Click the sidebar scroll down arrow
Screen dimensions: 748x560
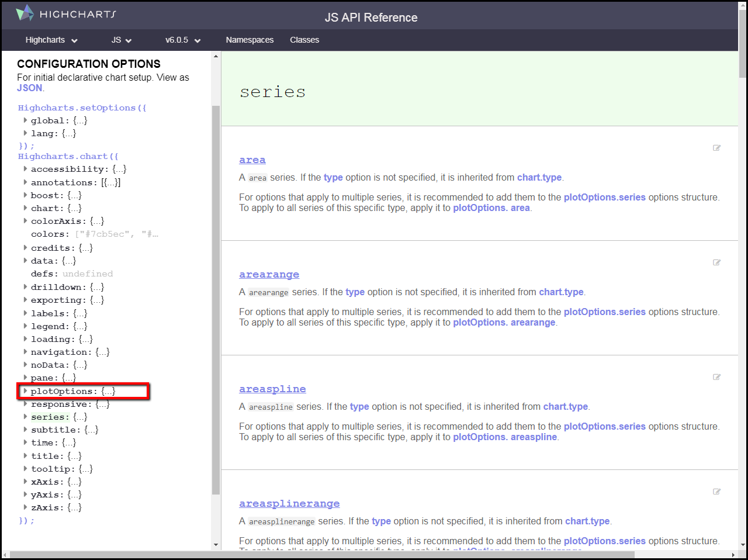coord(216,545)
